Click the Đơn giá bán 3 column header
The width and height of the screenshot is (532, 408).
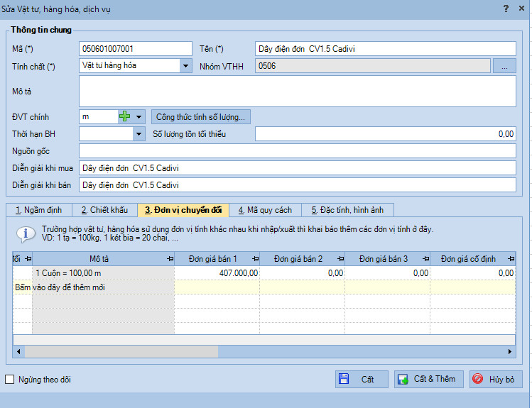(388, 259)
